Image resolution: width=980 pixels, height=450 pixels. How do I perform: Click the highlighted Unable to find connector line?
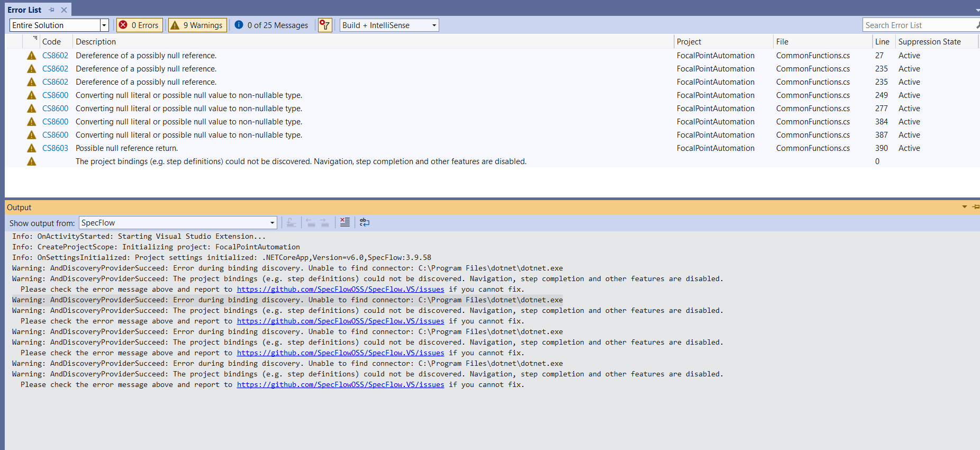[287, 300]
